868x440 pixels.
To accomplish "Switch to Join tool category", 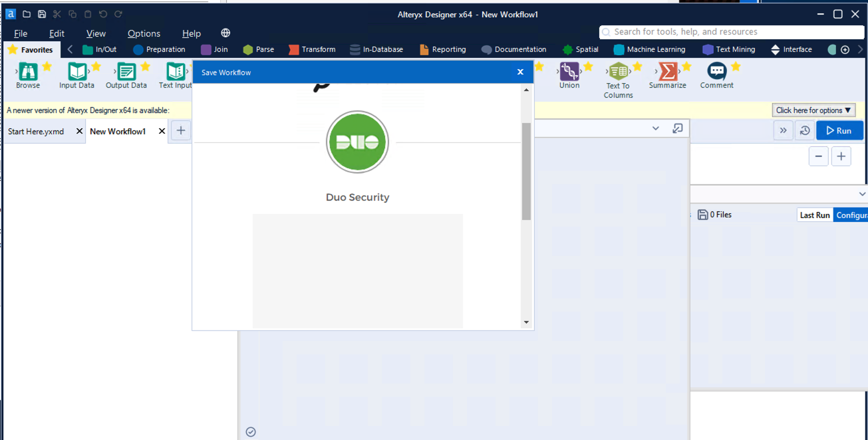I will (214, 49).
